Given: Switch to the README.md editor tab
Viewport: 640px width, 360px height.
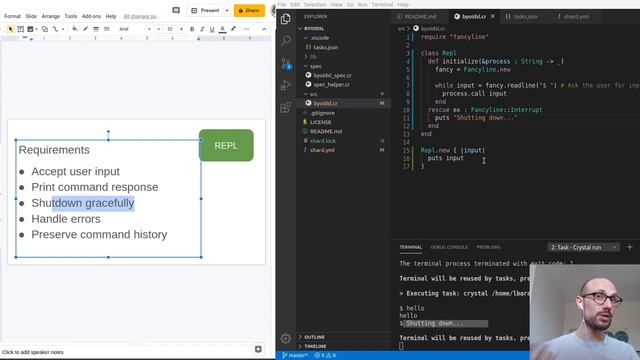Looking at the screenshot, I should tap(420, 17).
